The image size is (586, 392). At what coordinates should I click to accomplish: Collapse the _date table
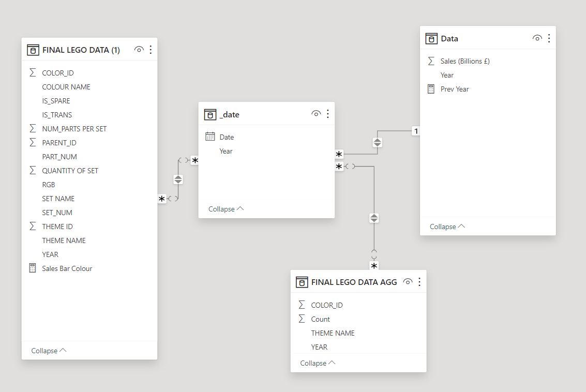point(226,209)
